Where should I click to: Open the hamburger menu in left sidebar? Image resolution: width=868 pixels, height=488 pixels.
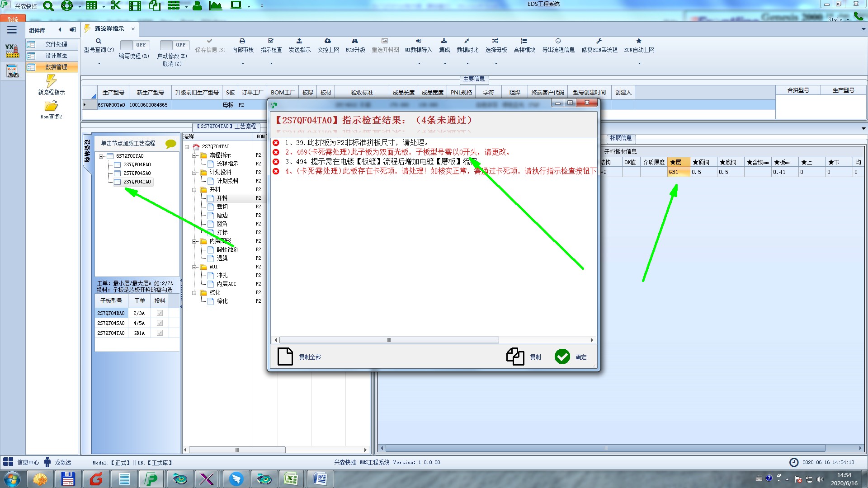(12, 30)
